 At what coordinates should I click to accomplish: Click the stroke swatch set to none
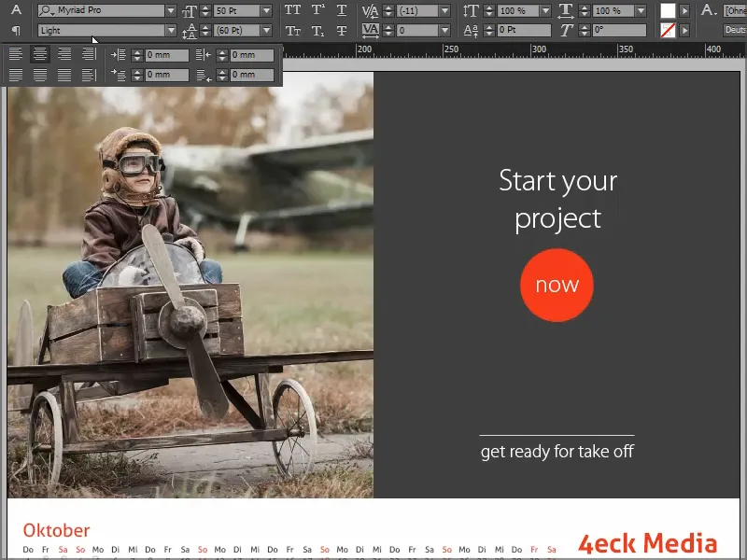(x=668, y=31)
